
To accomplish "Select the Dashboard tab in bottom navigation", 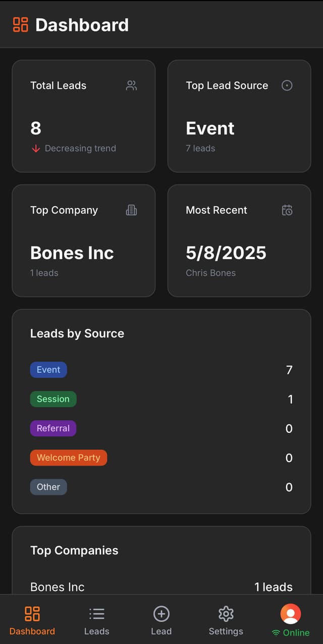I will tap(32, 620).
